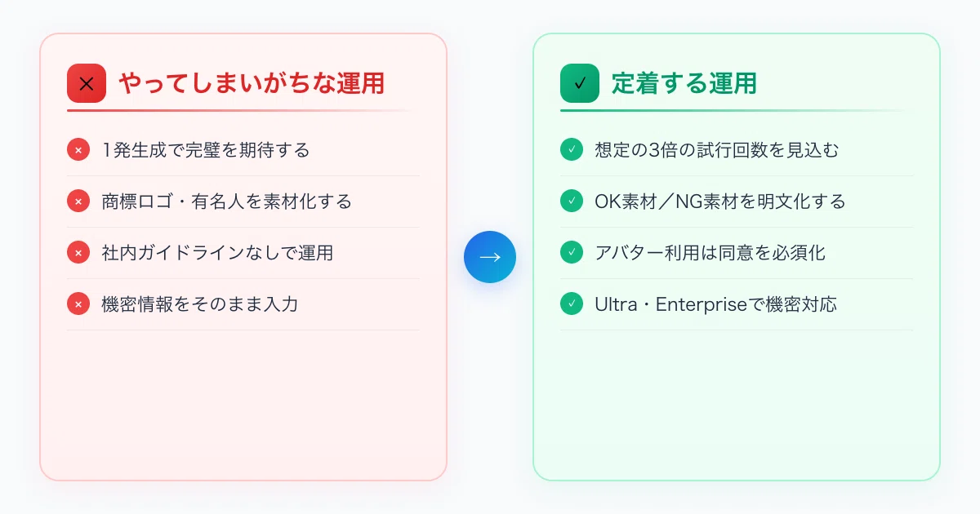
Task: Click the text 商標ロゴ・有名人を素材化する
Action: coord(227,202)
